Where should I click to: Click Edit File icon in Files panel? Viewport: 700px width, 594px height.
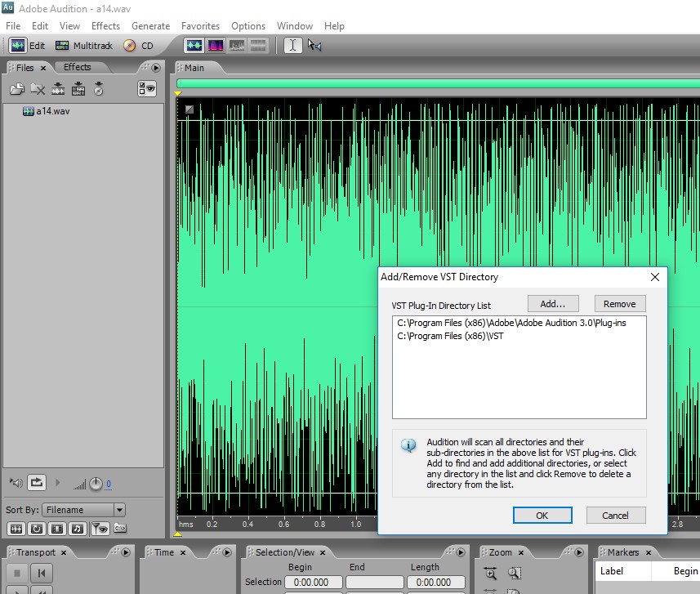click(58, 89)
